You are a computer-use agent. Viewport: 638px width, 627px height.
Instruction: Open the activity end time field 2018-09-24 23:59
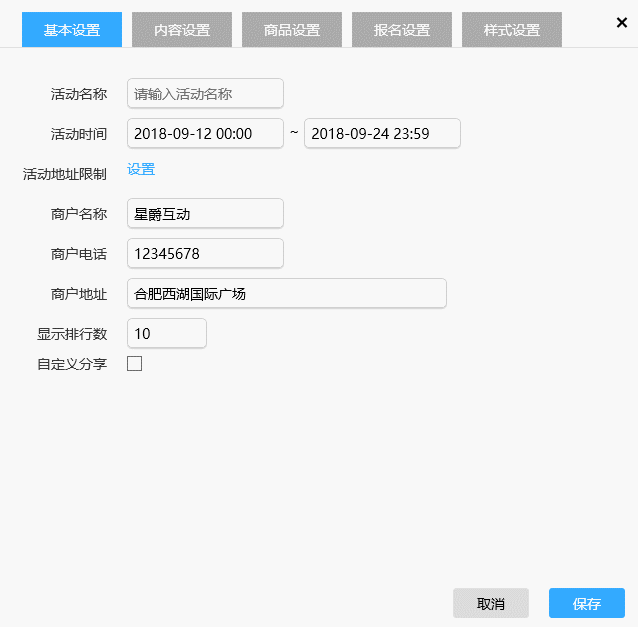click(x=382, y=133)
